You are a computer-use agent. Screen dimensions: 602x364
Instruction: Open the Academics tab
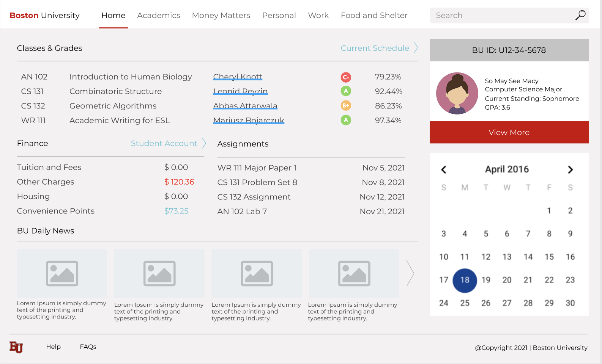coord(158,16)
